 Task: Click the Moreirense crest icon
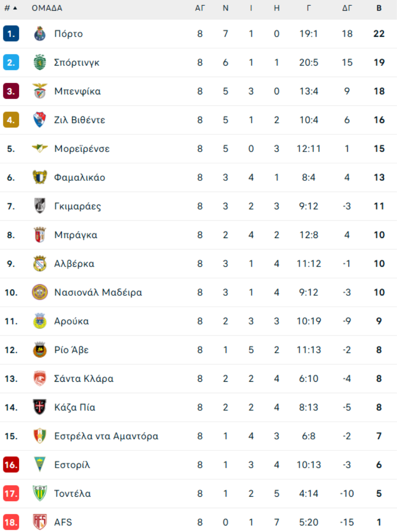(x=40, y=149)
